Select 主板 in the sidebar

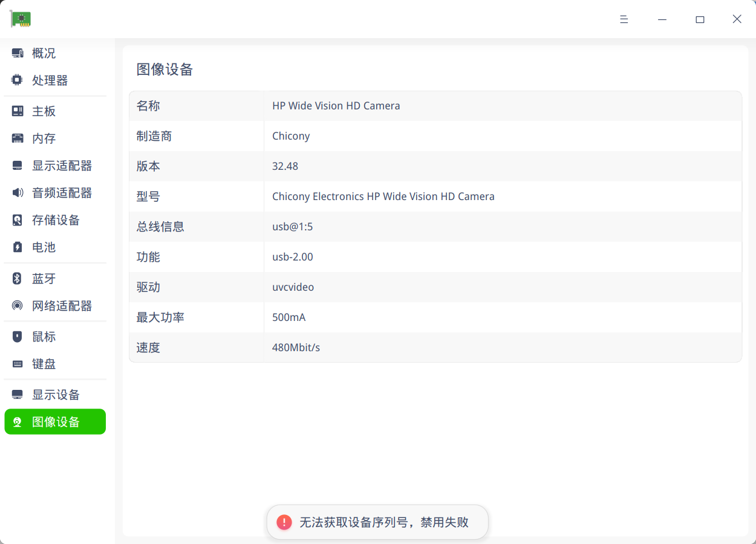(x=55, y=111)
